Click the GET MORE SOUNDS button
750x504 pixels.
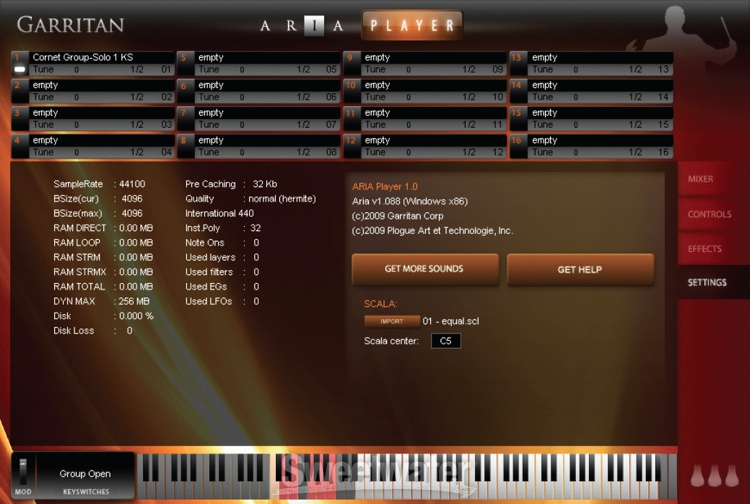coord(425,269)
